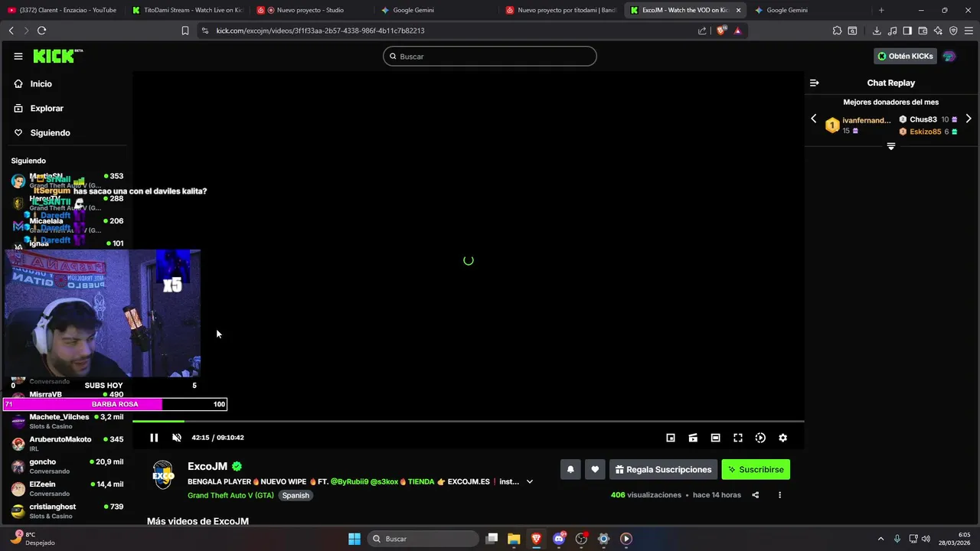Open the Leo AI sparkle icon
980x551 pixels.
pyautogui.click(x=938, y=31)
